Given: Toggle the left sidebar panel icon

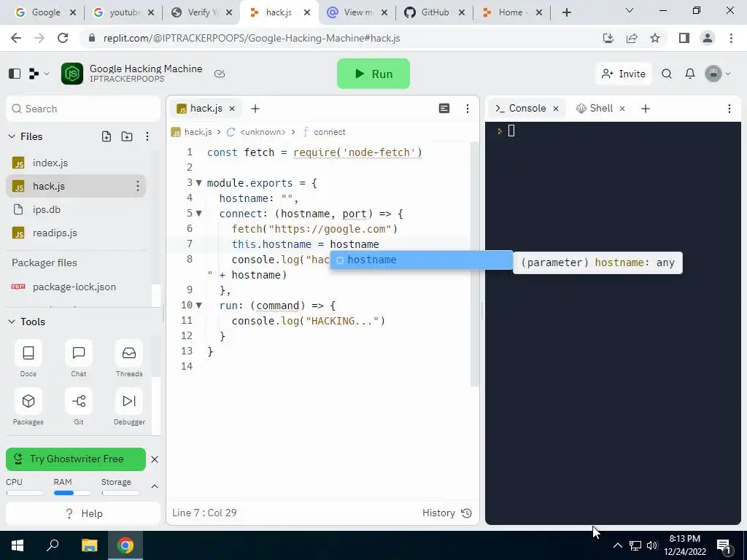Looking at the screenshot, I should tap(15, 74).
